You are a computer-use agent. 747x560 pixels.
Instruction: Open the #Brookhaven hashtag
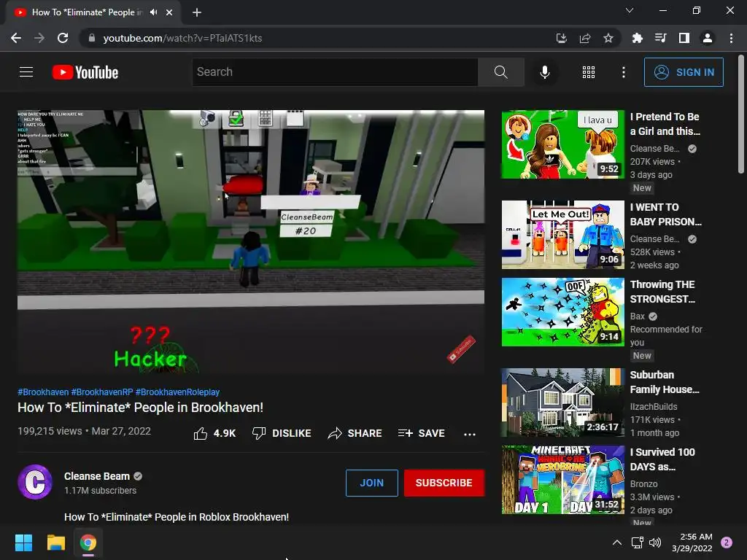(43, 392)
